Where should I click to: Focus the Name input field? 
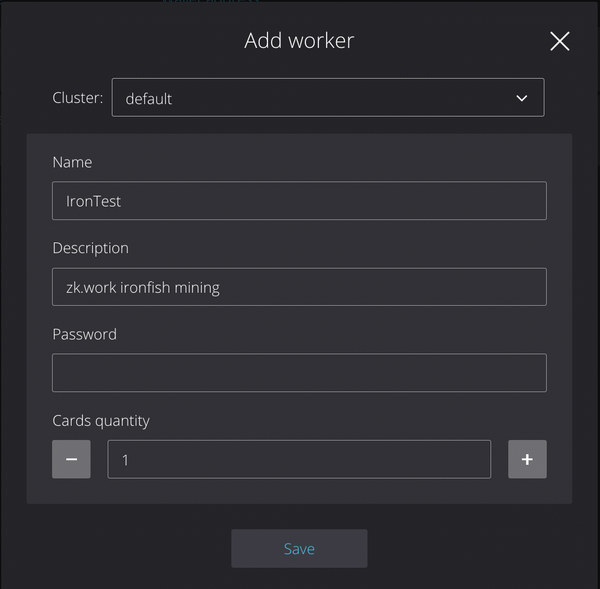pyautogui.click(x=299, y=200)
